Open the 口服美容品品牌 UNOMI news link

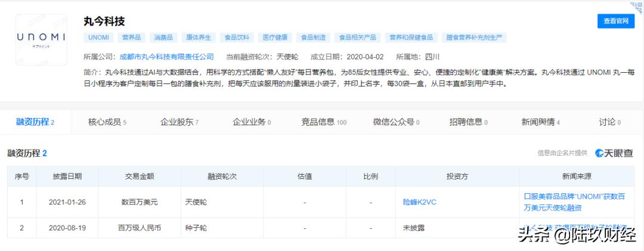click(575, 202)
